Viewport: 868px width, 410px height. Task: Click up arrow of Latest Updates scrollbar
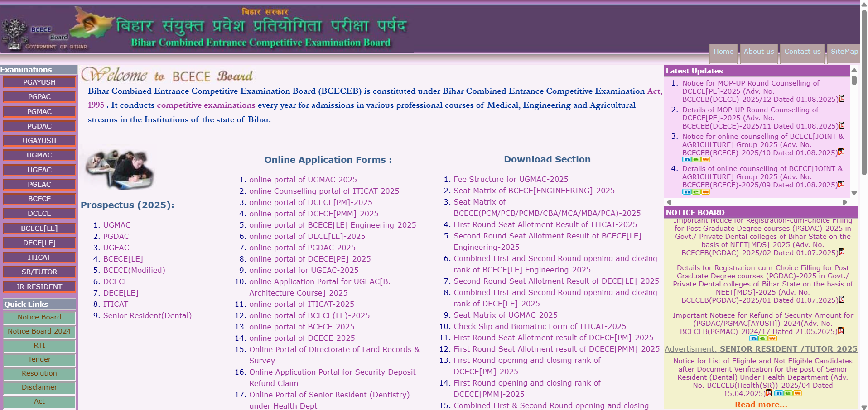854,70
